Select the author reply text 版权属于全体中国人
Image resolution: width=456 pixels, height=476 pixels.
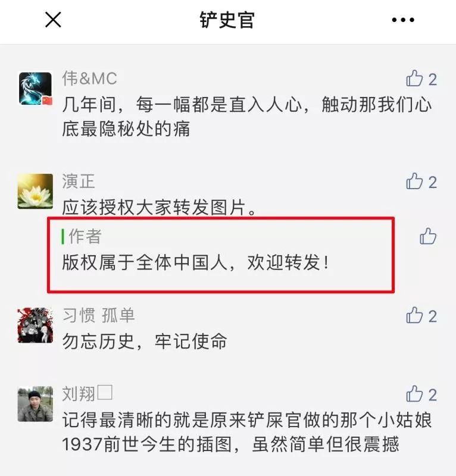[145, 262]
